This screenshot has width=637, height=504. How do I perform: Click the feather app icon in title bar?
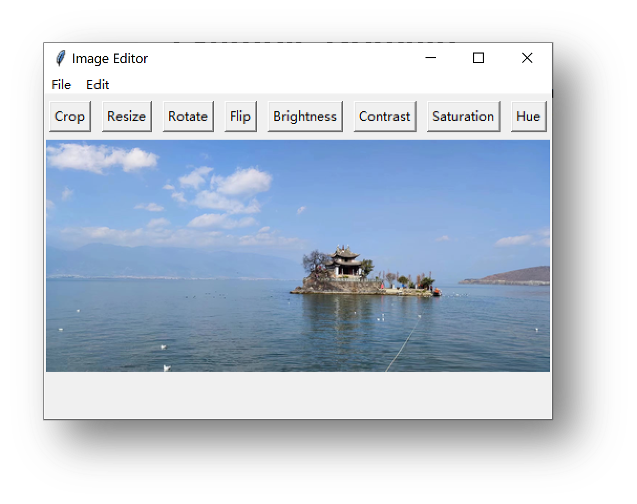[x=60, y=58]
